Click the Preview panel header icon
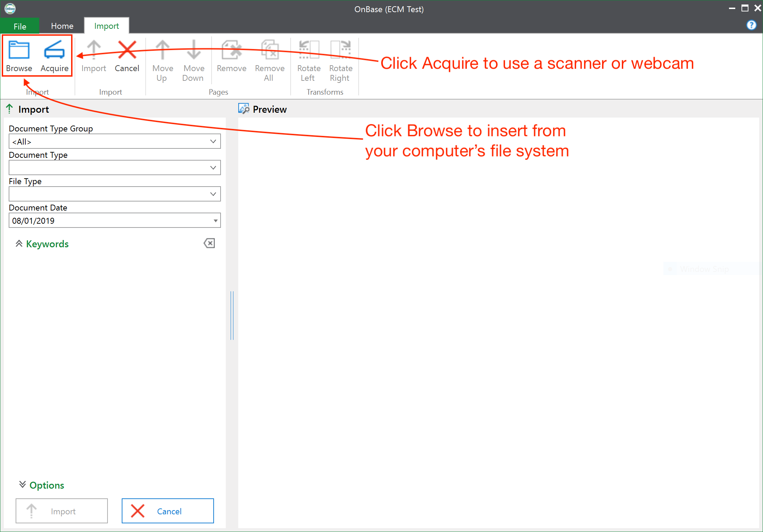This screenshot has width=763, height=532. pyautogui.click(x=244, y=109)
